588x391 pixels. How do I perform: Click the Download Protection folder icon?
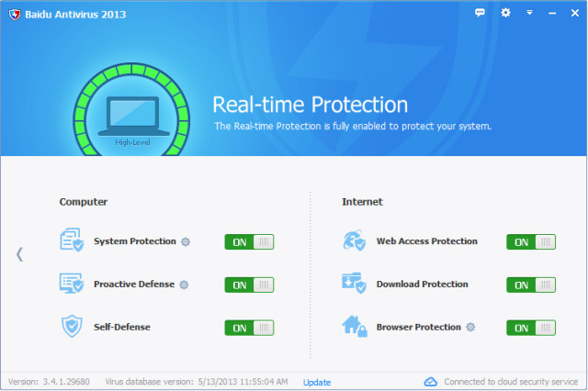(354, 283)
